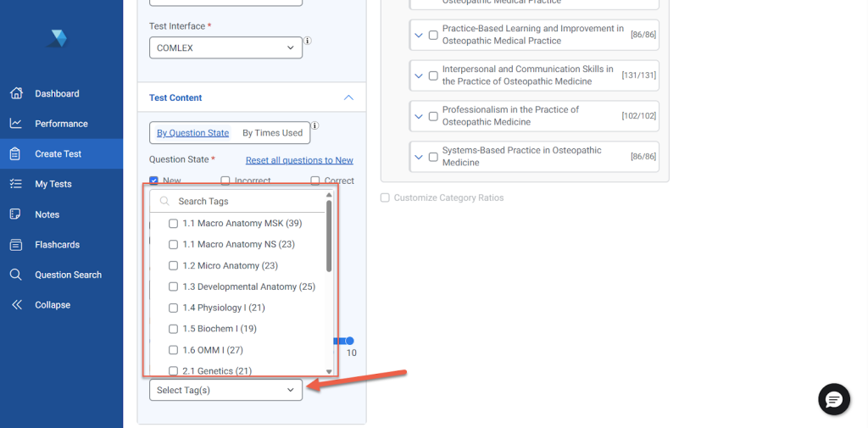Image resolution: width=868 pixels, height=428 pixels.
Task: Open Notes icon in sidebar
Action: [x=15, y=214]
